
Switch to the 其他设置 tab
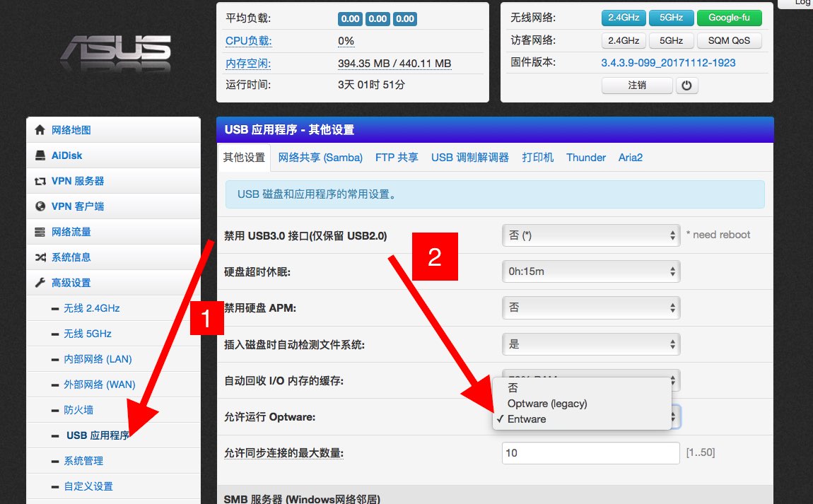(244, 157)
